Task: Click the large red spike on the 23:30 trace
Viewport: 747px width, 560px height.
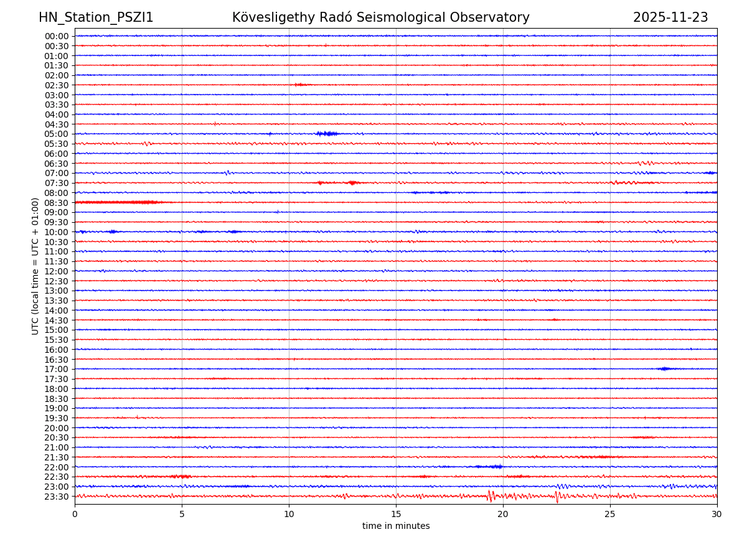Action: point(491,496)
